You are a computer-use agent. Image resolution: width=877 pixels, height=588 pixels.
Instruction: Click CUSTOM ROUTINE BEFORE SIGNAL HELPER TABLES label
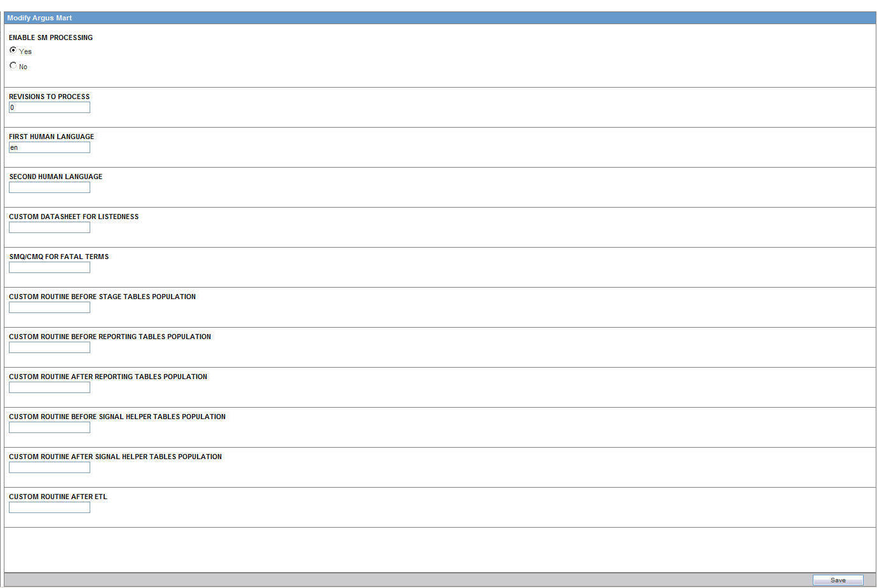click(118, 417)
